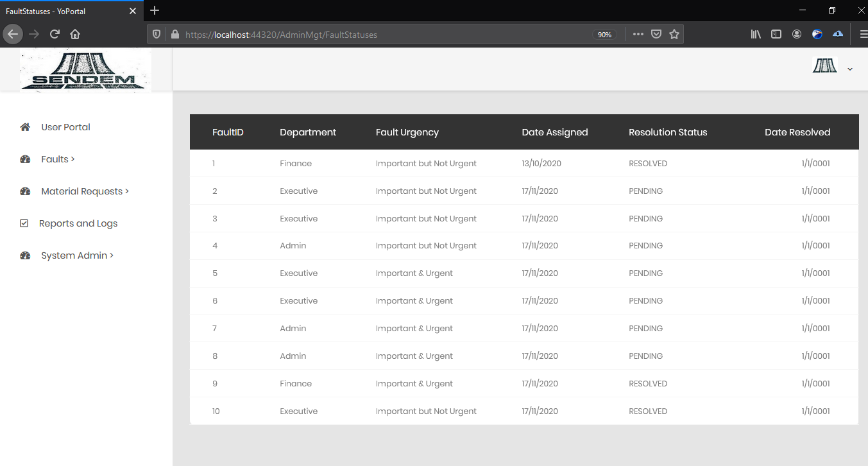Go to User Portal
The width and height of the screenshot is (868, 466).
point(65,127)
